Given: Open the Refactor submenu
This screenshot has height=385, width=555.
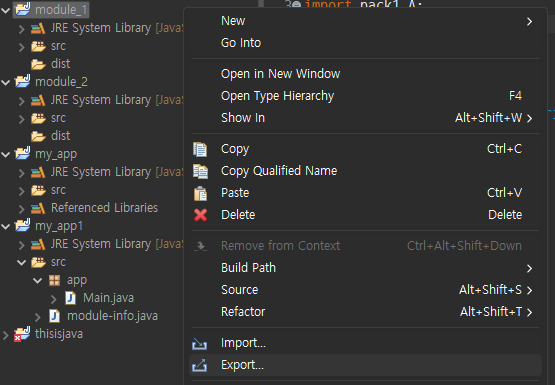Looking at the screenshot, I should [365, 312].
